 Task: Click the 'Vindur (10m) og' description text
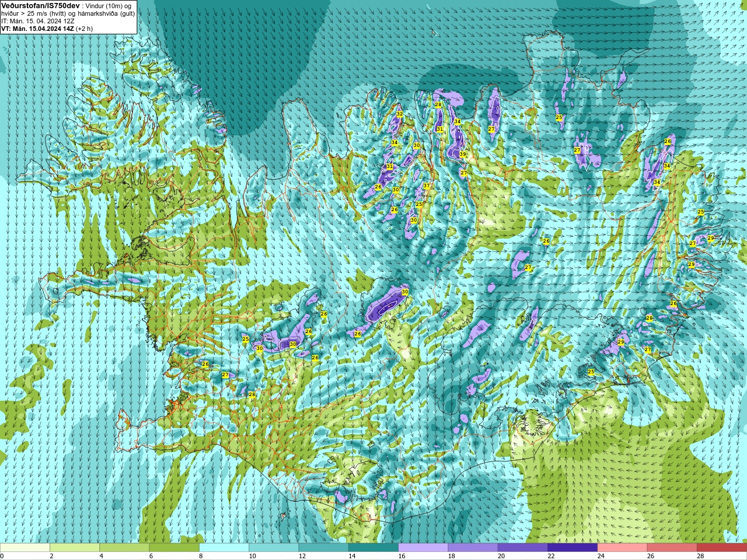[x=109, y=6]
